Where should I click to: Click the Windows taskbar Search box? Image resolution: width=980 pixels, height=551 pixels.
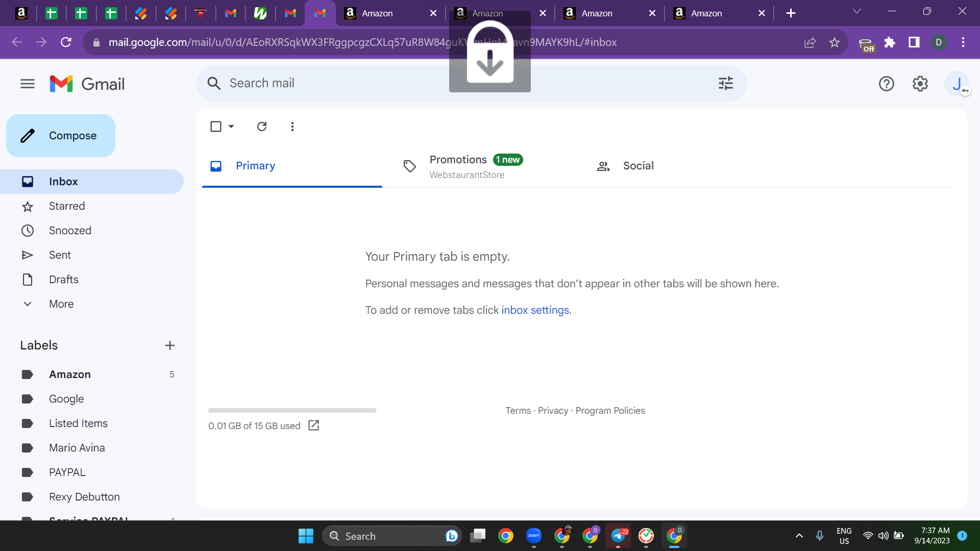392,536
